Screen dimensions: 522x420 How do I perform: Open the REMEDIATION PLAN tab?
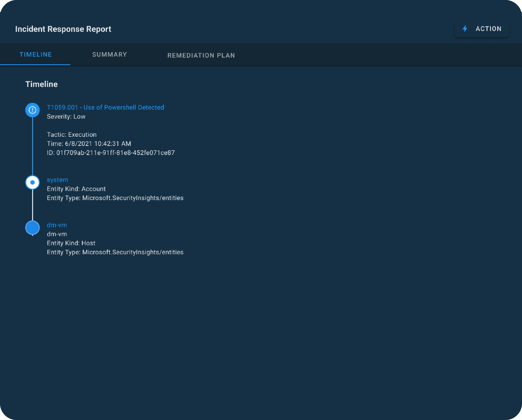[x=201, y=55]
